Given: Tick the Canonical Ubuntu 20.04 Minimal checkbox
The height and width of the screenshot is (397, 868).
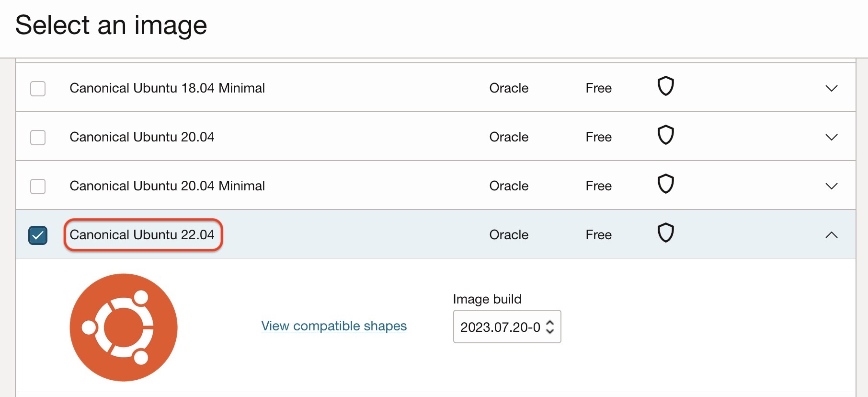Looking at the screenshot, I should pyautogui.click(x=38, y=187).
